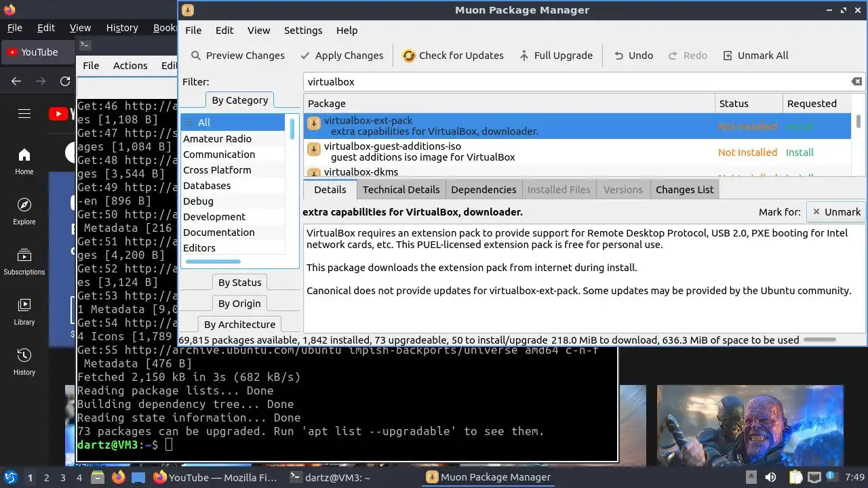Click the virtualbox-ext-pack package icon

coord(314,123)
